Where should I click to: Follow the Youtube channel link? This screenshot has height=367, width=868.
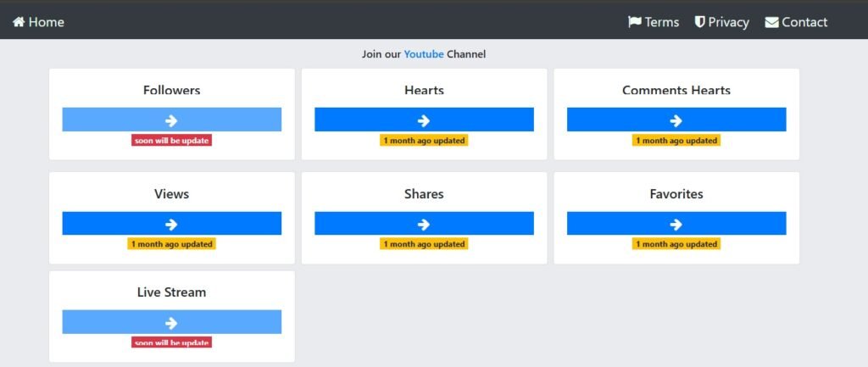[423, 54]
